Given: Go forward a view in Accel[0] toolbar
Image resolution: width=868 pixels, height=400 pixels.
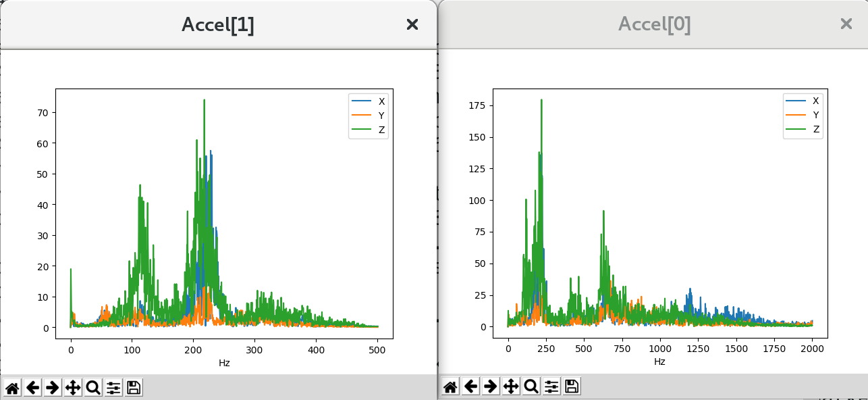Looking at the screenshot, I should (x=491, y=386).
